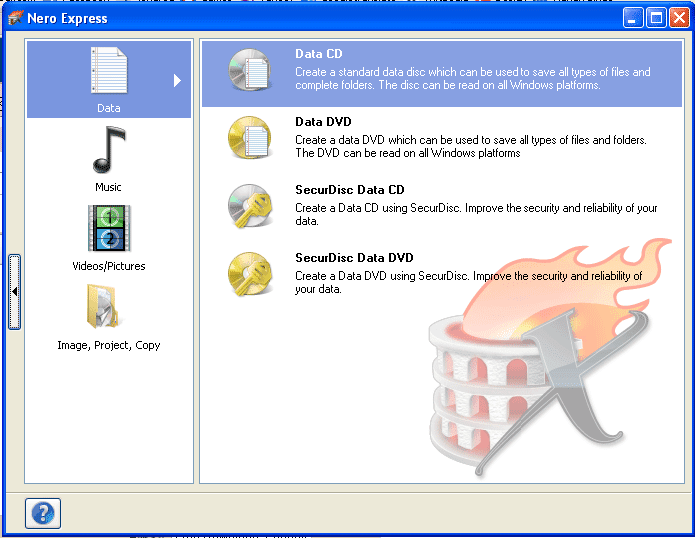
Task: Click the Nero Express title bar app icon
Action: tap(16, 18)
